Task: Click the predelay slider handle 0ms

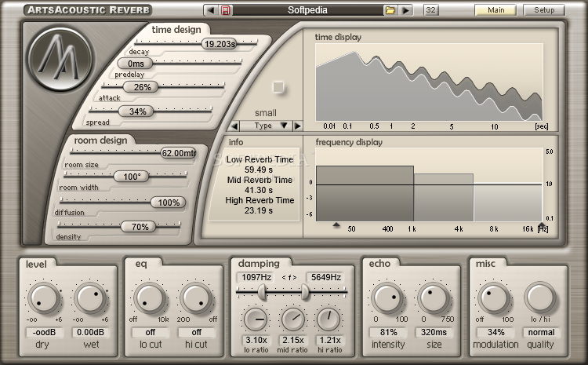Action: [x=136, y=64]
